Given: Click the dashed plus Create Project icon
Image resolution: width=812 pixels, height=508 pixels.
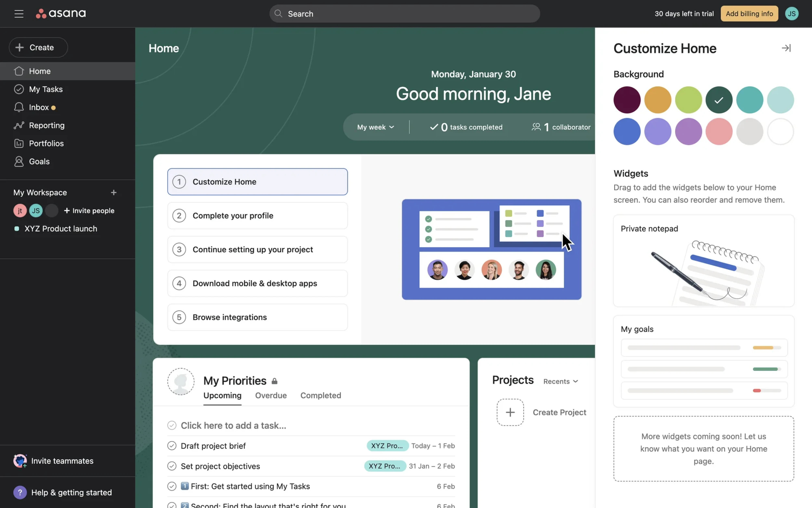Looking at the screenshot, I should (x=510, y=412).
